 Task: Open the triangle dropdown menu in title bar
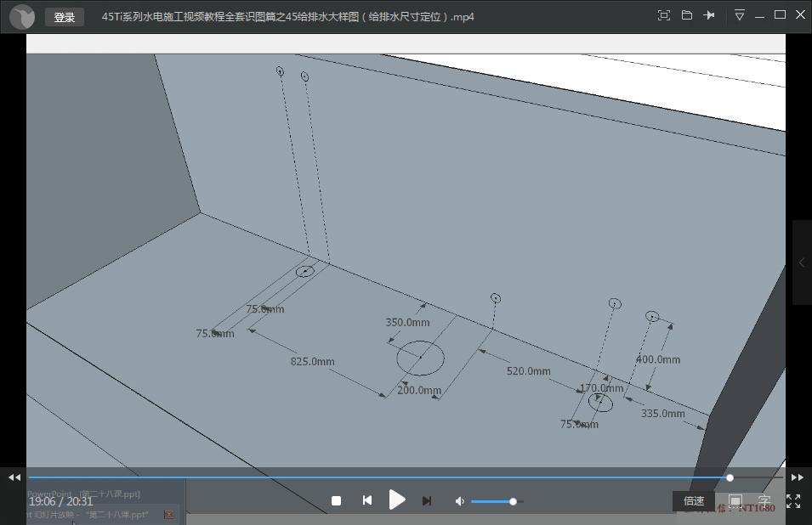(x=740, y=15)
